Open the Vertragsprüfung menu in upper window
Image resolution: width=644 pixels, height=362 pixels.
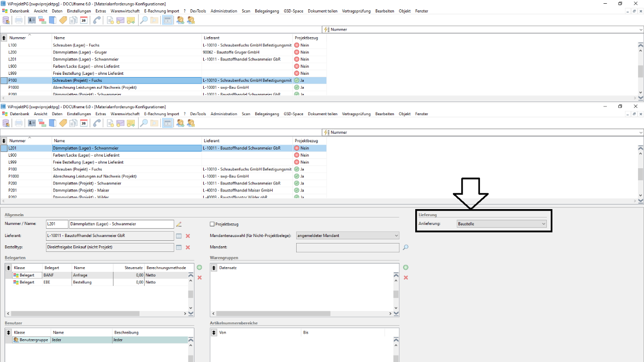(356, 11)
